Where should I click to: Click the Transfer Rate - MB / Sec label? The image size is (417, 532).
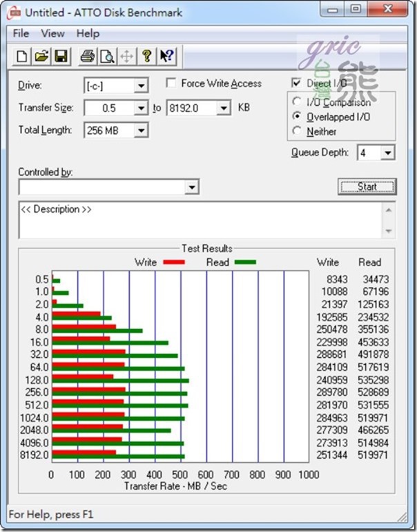point(175,486)
